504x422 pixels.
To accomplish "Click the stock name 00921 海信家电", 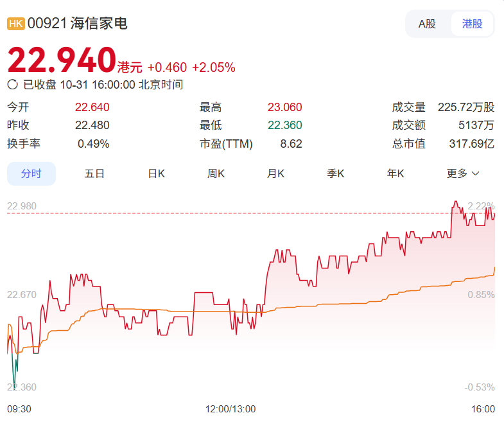I will point(78,24).
